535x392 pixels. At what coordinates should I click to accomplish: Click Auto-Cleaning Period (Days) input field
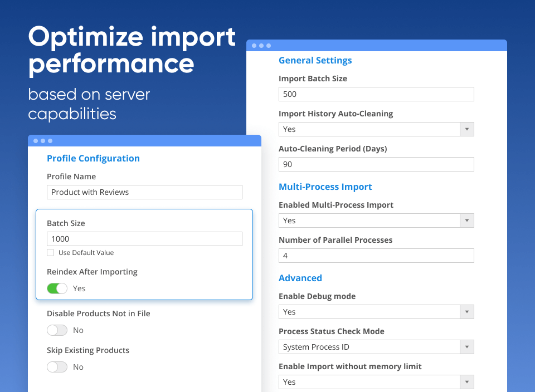(x=376, y=164)
